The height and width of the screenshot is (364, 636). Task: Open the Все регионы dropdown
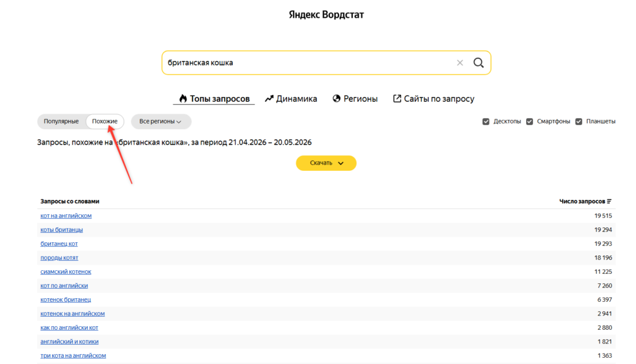pyautogui.click(x=161, y=121)
